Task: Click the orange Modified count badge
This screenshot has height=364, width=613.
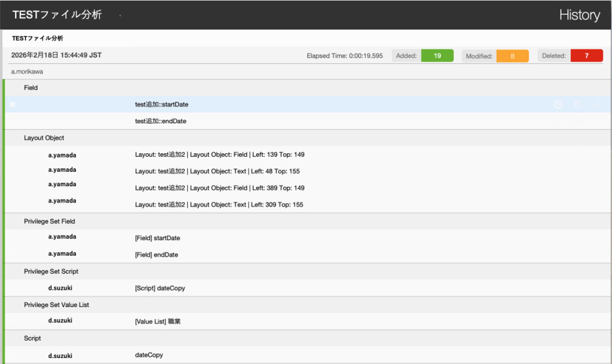Action: pos(512,56)
